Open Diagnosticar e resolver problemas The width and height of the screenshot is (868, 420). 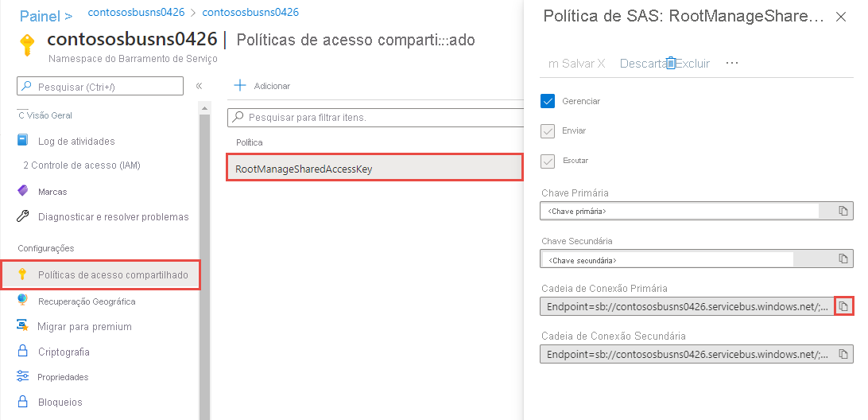(114, 216)
